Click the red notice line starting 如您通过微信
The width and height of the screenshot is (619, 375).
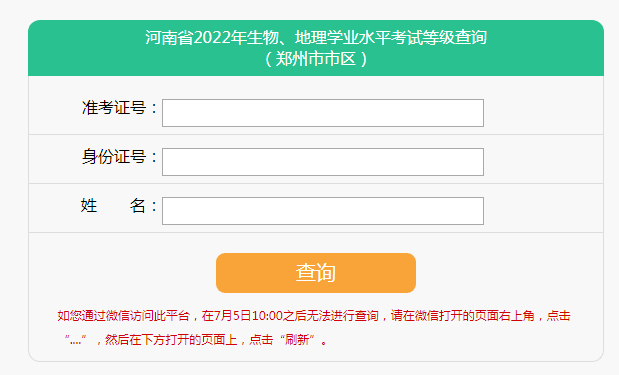[314, 316]
